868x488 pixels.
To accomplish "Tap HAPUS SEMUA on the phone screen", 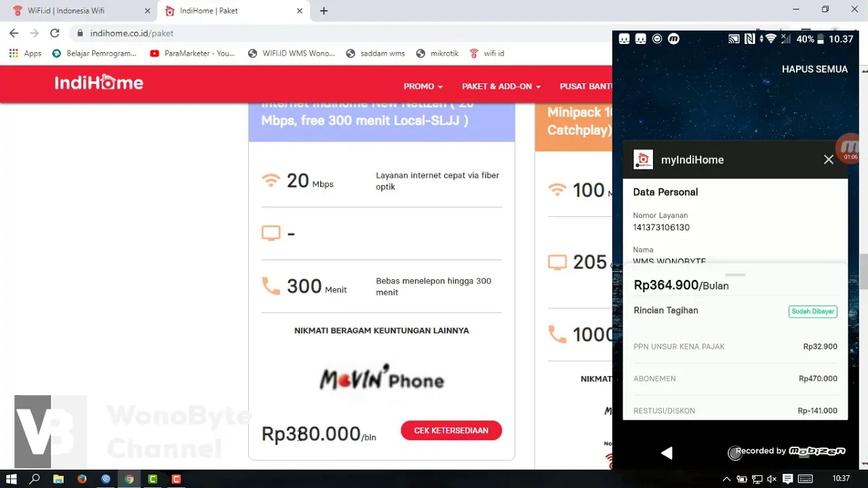I will pyautogui.click(x=814, y=69).
